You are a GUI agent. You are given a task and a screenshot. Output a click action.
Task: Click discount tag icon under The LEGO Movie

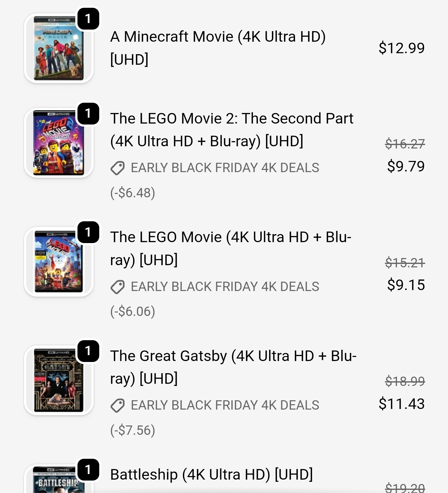(x=118, y=287)
